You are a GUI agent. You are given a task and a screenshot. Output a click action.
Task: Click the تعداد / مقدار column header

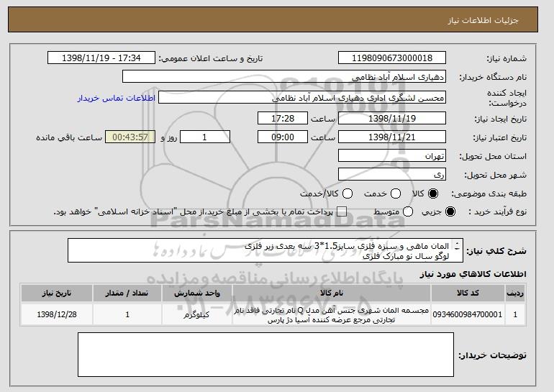tap(127, 293)
